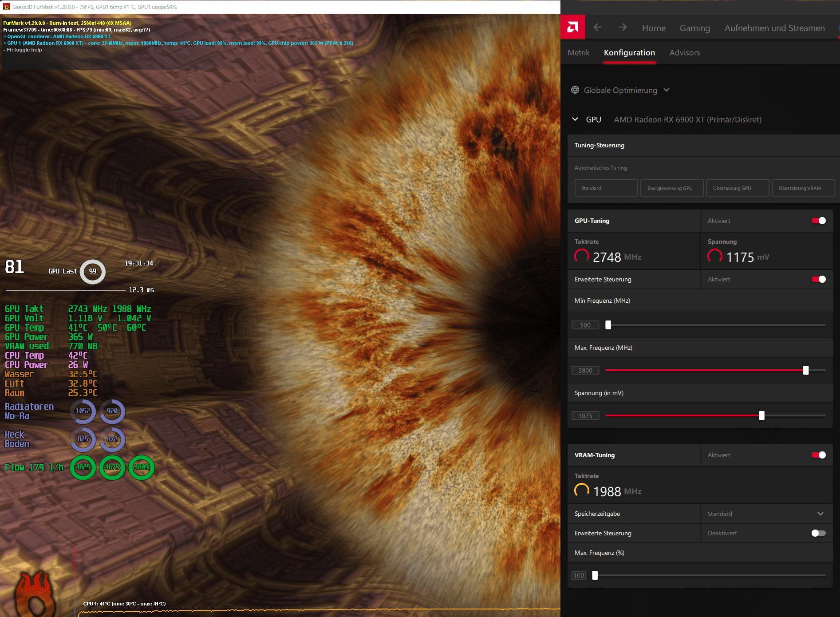Switch to the Advisors tab

685,52
